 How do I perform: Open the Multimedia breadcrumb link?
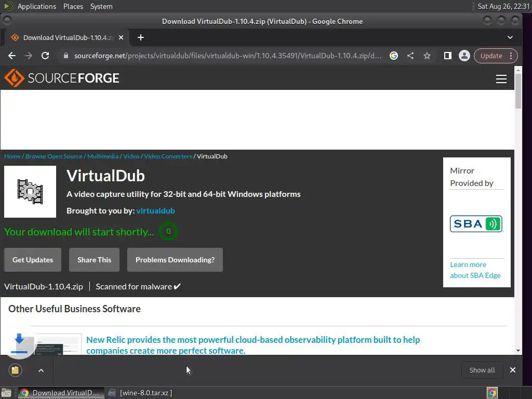[x=103, y=156]
